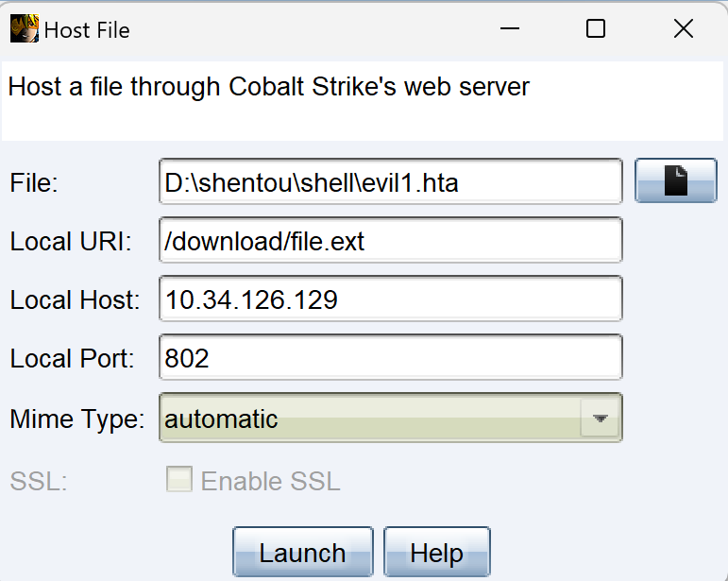Minimize the Host File window
This screenshot has height=581, width=728.
click(509, 28)
